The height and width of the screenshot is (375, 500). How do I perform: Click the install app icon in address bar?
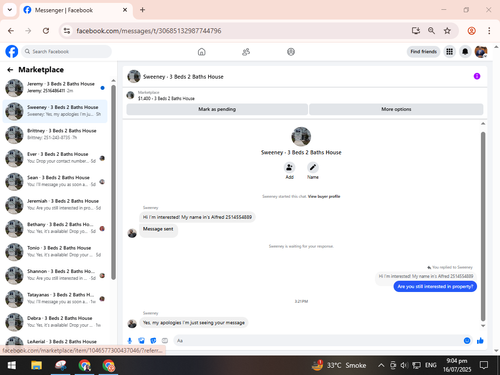click(x=416, y=31)
